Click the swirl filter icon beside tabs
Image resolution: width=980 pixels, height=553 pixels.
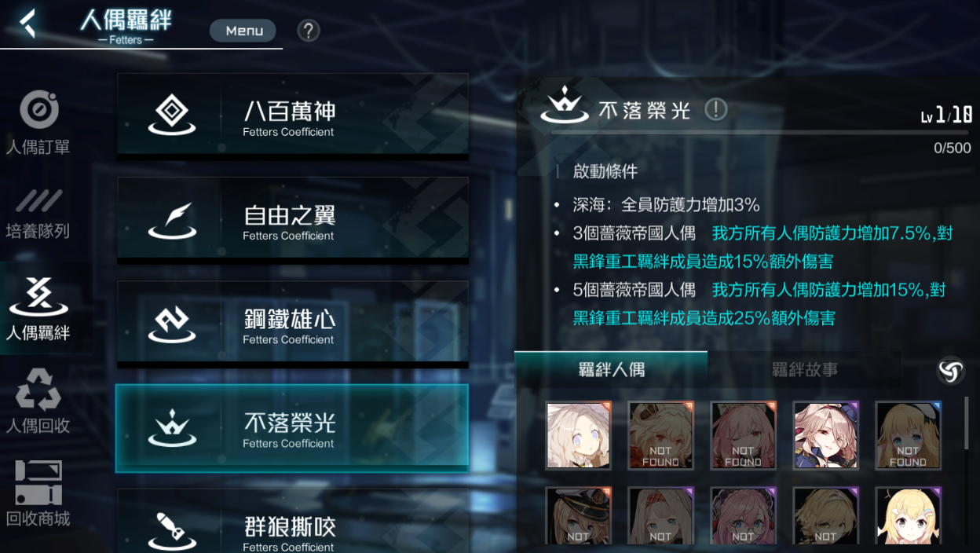951,370
